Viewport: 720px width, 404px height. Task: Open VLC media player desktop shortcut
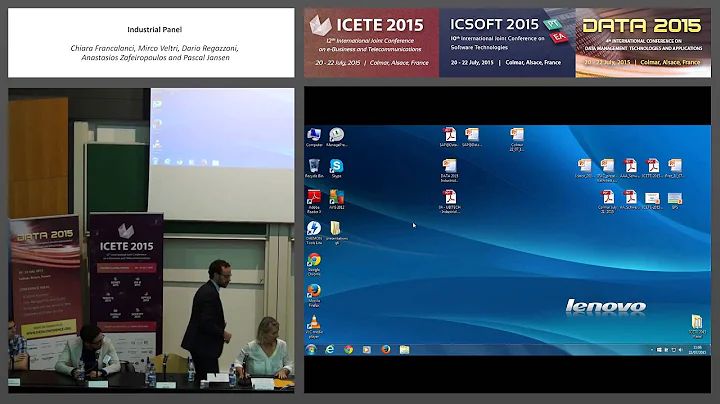click(x=314, y=327)
